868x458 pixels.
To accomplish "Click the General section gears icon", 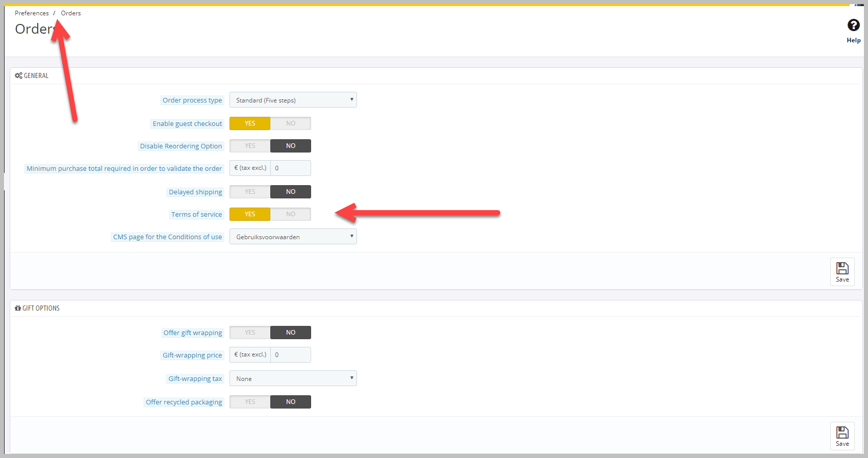I will pyautogui.click(x=18, y=75).
